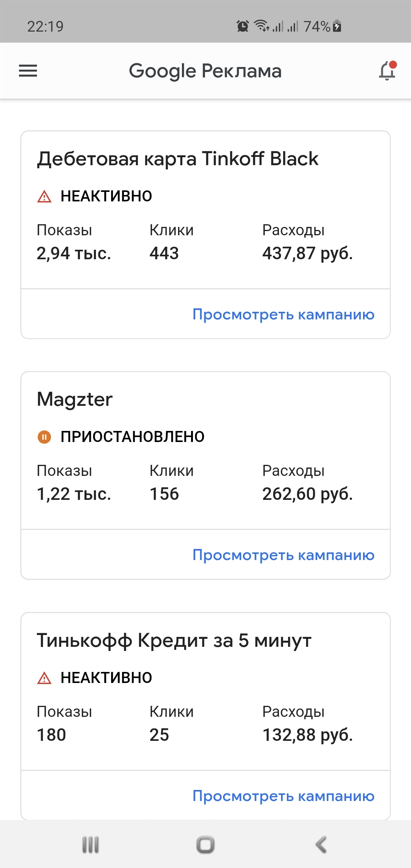Tap the paused icon on Magzter campaign

[x=44, y=437]
